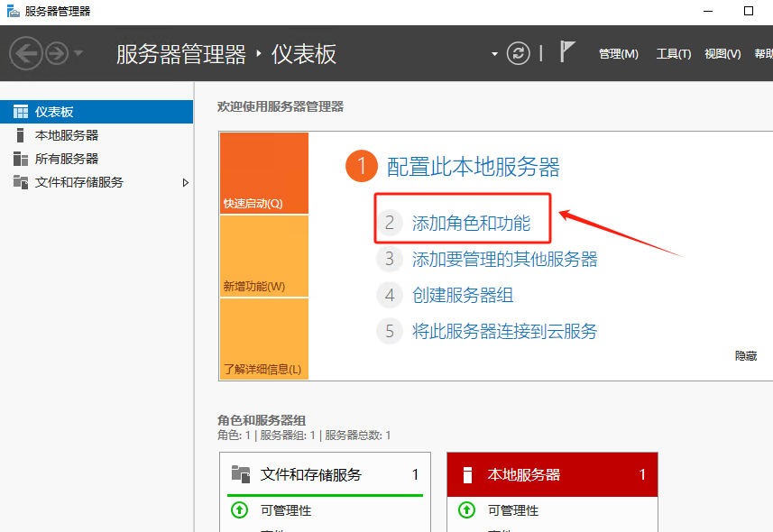773x532 pixels.
Task: Open the notifications flag icon
Action: 567,52
